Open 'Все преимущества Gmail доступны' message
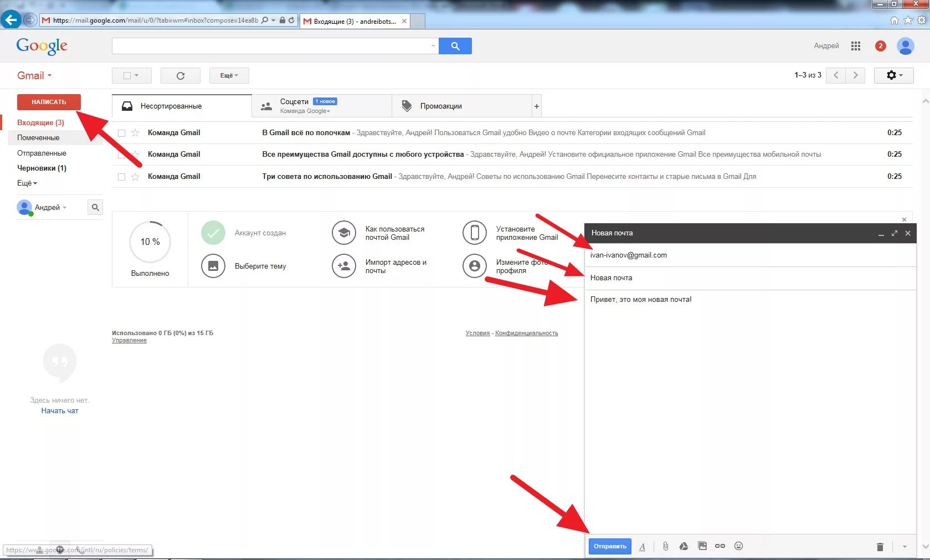930x560 pixels. click(x=512, y=155)
